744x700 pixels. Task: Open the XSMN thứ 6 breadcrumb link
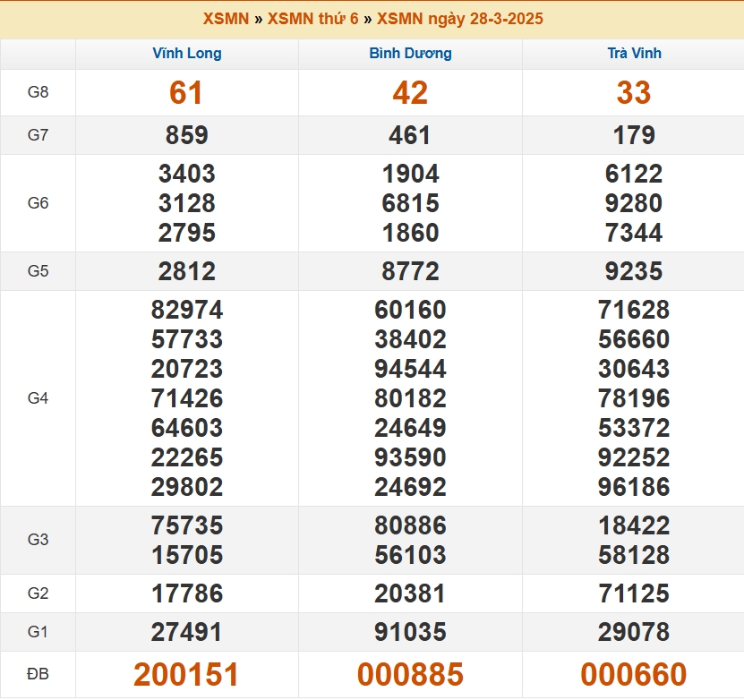coord(313,19)
